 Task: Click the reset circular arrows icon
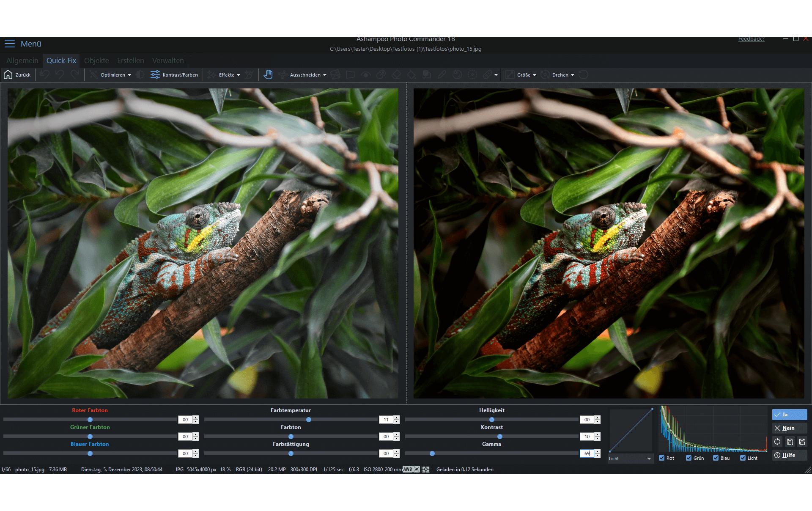click(777, 442)
